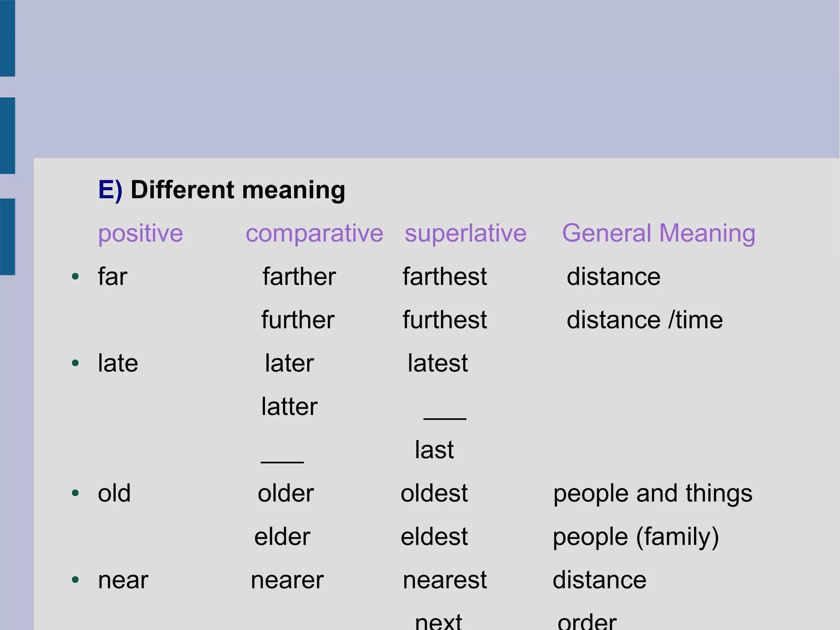840x630 pixels.
Task: Select the word "furthest"
Action: [x=445, y=320]
